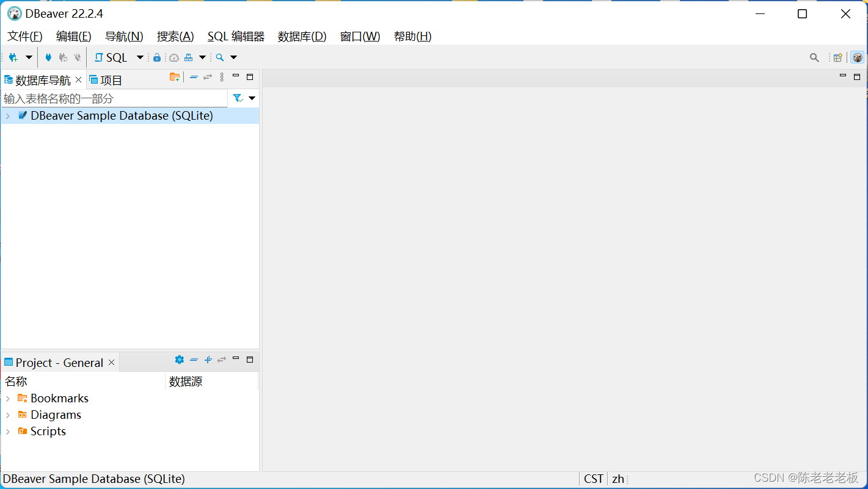Open the 数据库(D) menu
The image size is (868, 489).
coord(302,37)
